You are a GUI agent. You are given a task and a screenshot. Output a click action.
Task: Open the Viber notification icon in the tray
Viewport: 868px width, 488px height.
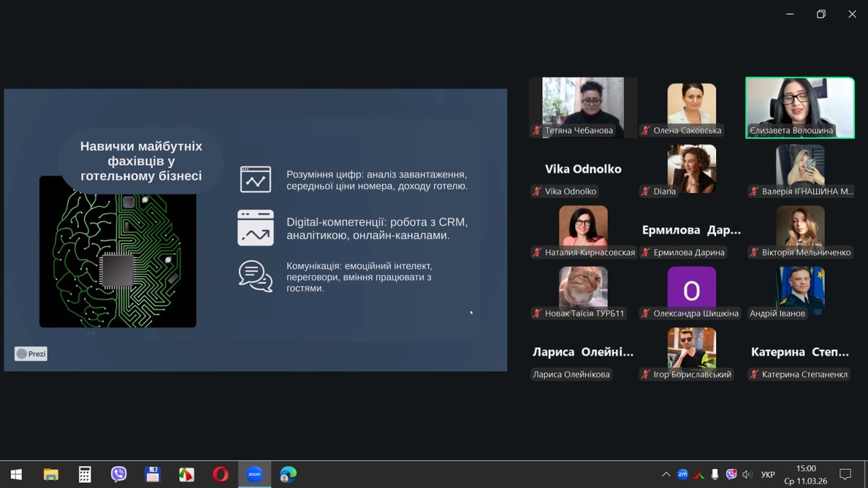click(x=731, y=474)
